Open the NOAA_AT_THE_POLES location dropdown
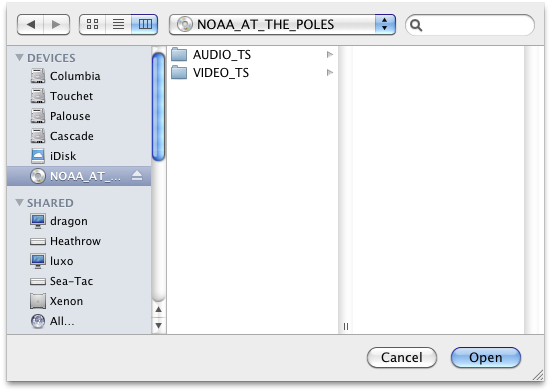551x392 pixels. 282,25
